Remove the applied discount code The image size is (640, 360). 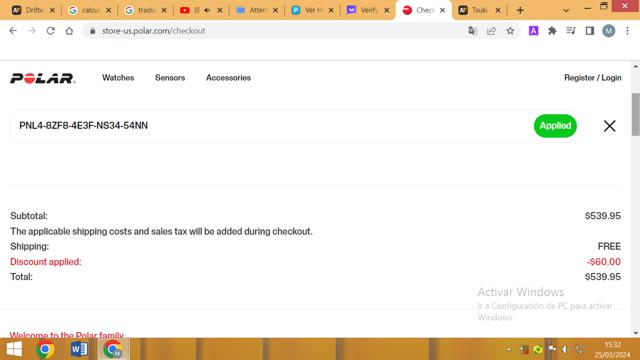pos(609,126)
